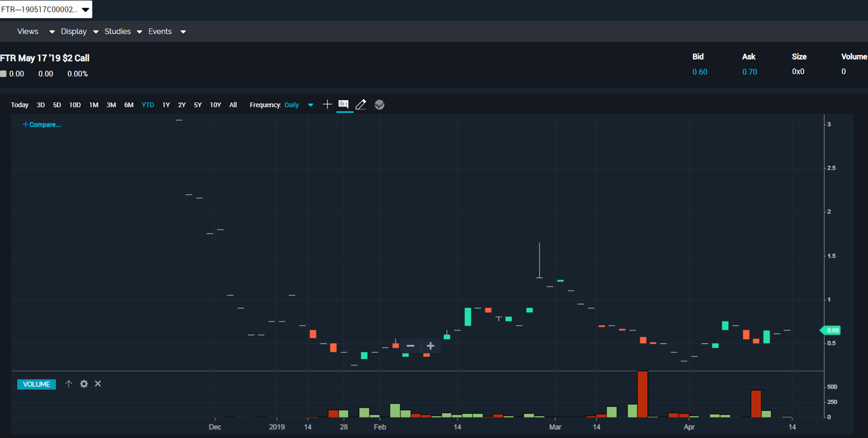Switch chart range to 1M
This screenshot has width=868, height=438.
click(x=93, y=105)
